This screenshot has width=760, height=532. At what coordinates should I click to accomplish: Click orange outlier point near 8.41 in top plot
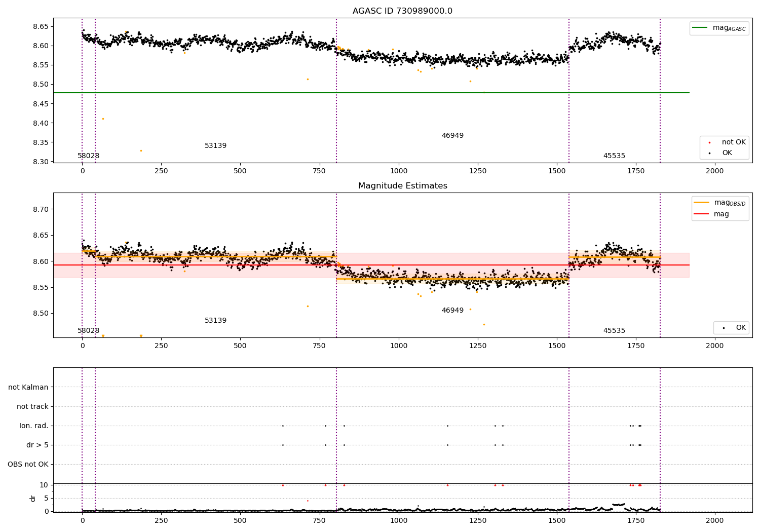103,119
